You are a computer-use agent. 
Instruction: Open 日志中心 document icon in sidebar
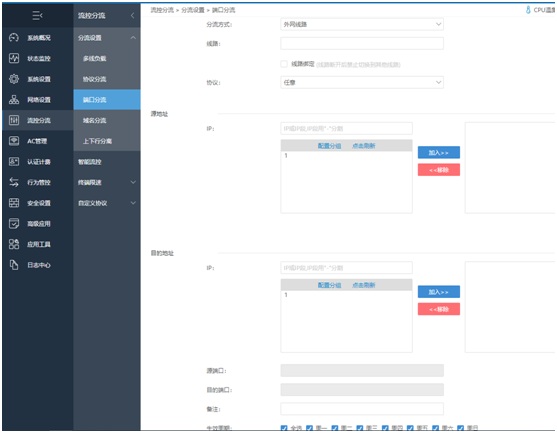tap(14, 265)
